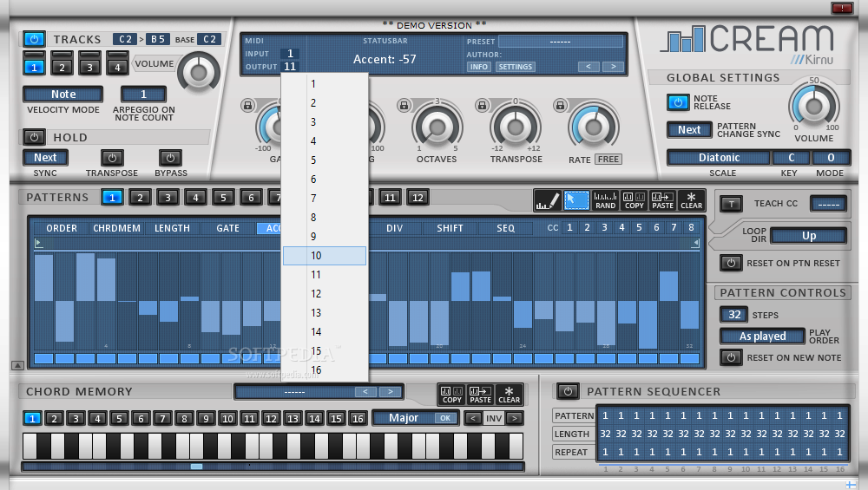Viewport: 868px width, 490px height.
Task: Open the Play Order As played dropdown
Action: 762,336
